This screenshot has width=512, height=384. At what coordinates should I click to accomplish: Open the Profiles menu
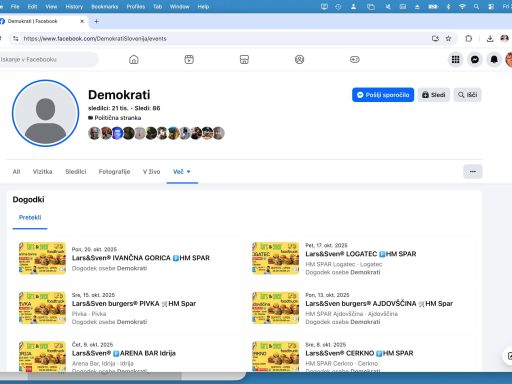pos(136,7)
